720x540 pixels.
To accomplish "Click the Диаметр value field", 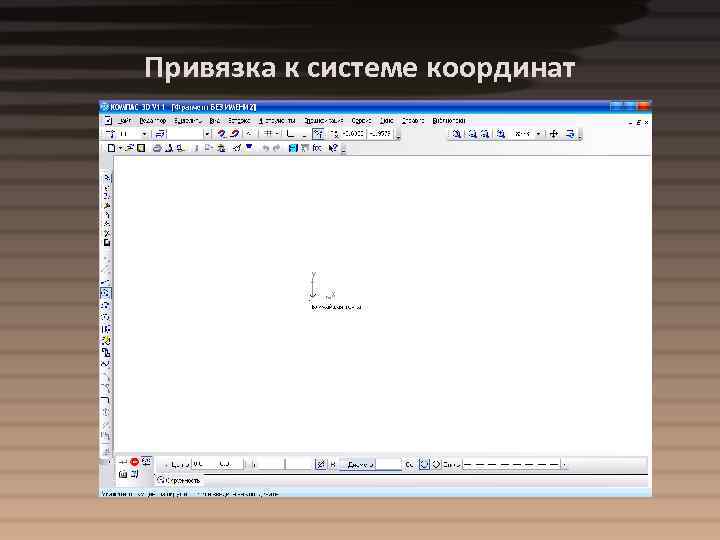I will (x=388, y=464).
